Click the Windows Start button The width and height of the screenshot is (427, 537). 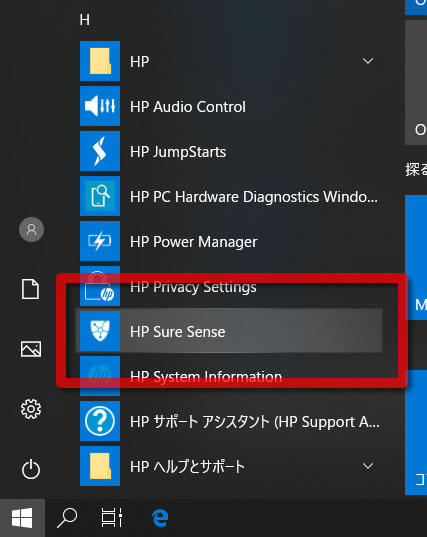(x=22, y=518)
